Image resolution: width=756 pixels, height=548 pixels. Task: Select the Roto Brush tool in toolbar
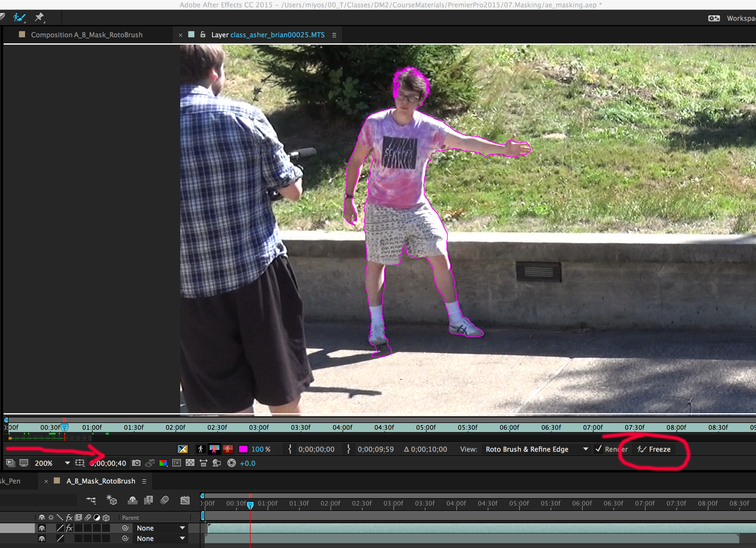pyautogui.click(x=19, y=17)
